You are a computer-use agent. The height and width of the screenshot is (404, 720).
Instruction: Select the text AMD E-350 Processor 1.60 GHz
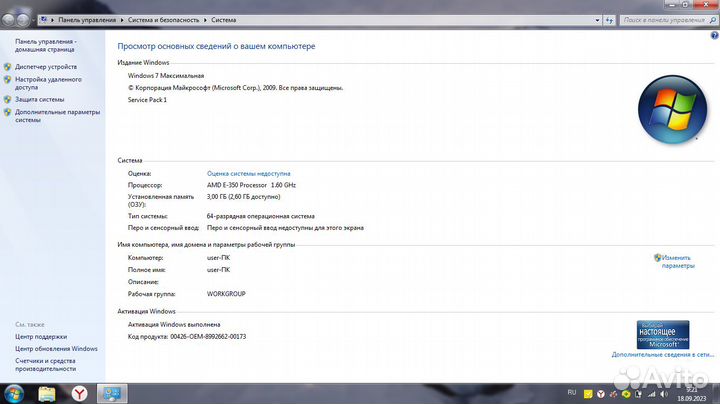[x=251, y=185]
